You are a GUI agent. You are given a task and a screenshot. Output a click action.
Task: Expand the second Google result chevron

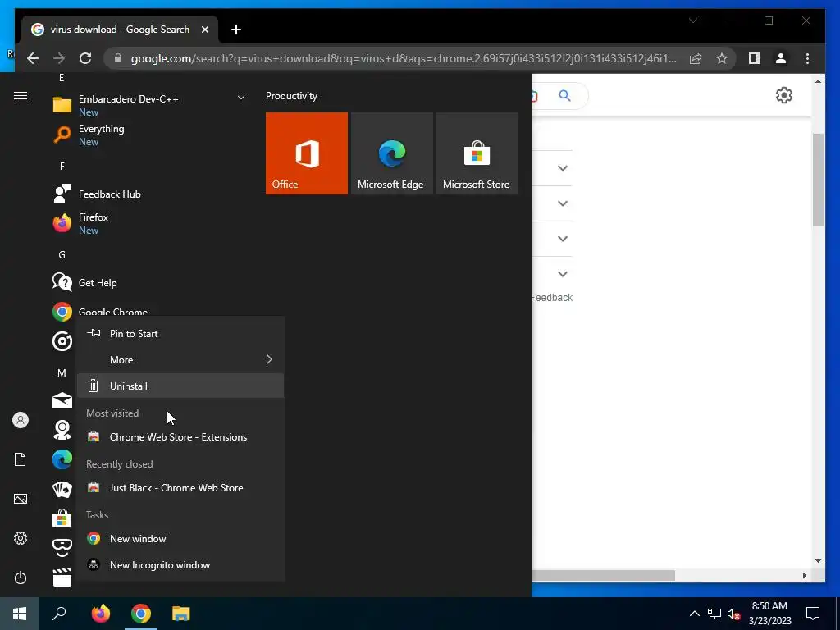(563, 203)
